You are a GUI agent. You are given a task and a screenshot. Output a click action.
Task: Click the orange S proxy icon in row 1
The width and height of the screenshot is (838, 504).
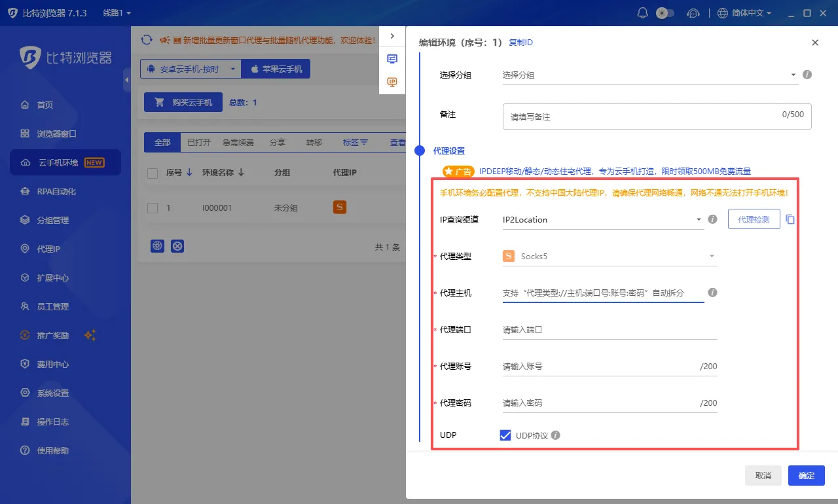tap(339, 207)
